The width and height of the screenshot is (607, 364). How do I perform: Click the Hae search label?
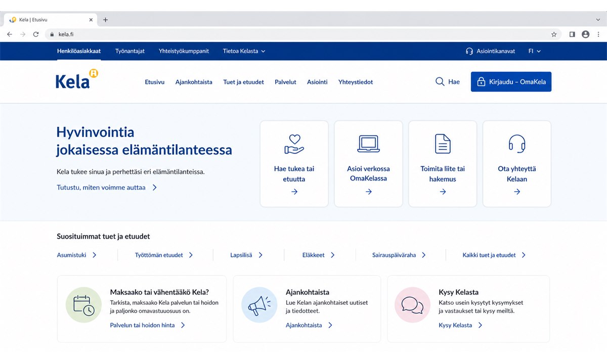pyautogui.click(x=454, y=82)
